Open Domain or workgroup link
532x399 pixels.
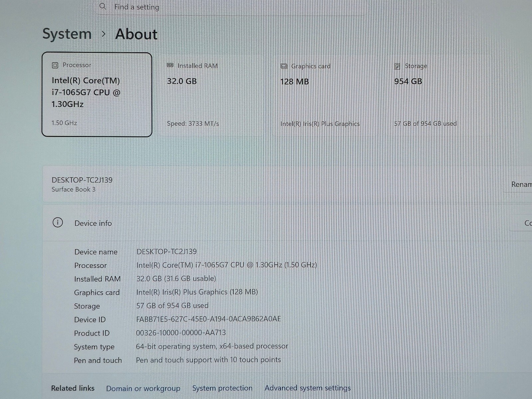click(x=143, y=388)
